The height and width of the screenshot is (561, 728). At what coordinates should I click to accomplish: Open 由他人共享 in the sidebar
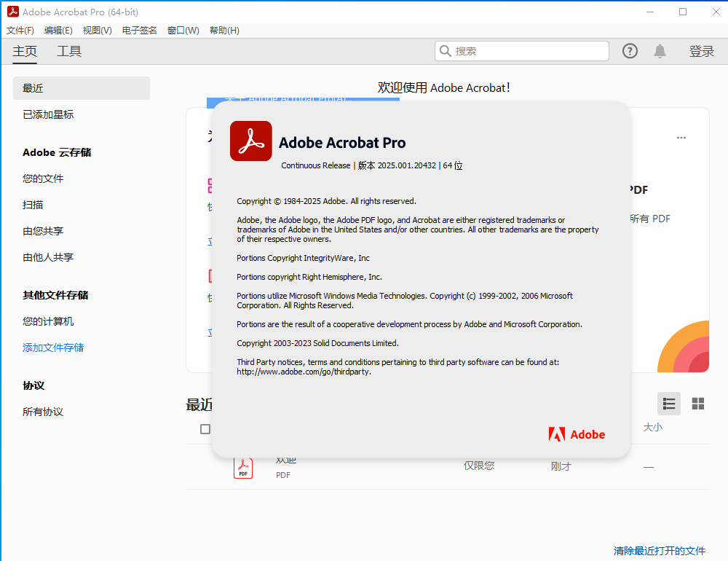[x=48, y=257]
